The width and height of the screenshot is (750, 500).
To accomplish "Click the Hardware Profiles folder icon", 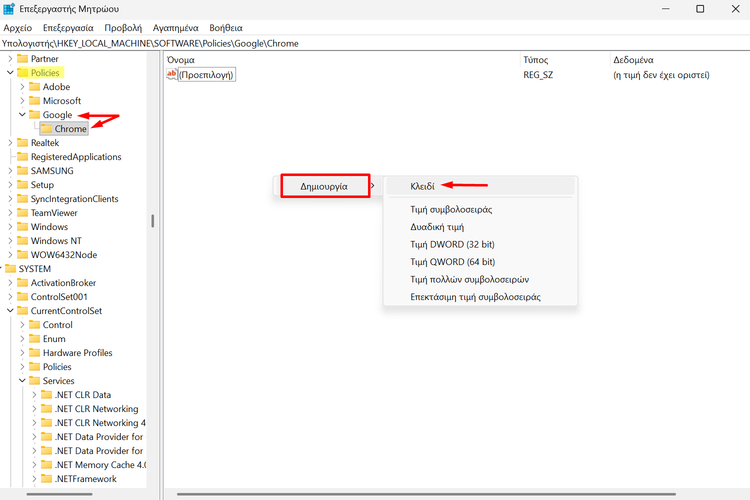I will point(34,353).
